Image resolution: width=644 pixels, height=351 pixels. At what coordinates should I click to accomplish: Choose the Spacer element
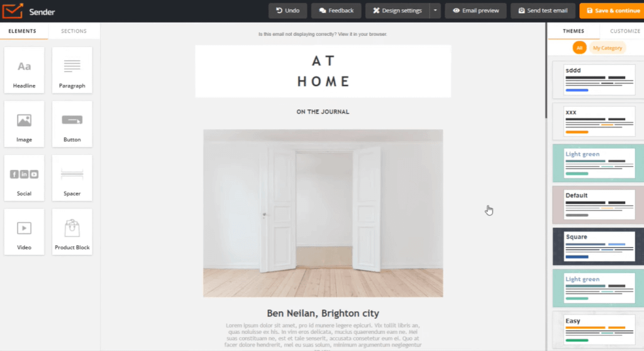click(x=72, y=178)
